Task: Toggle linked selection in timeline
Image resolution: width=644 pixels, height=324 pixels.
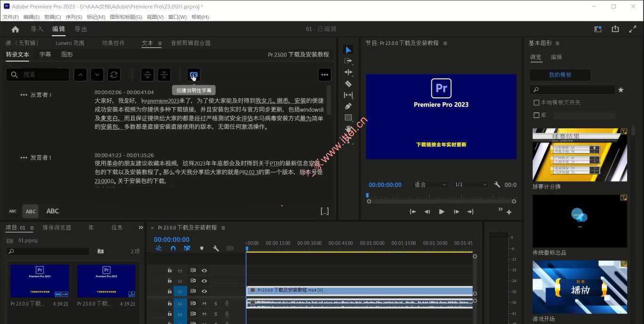Action: [x=187, y=248]
